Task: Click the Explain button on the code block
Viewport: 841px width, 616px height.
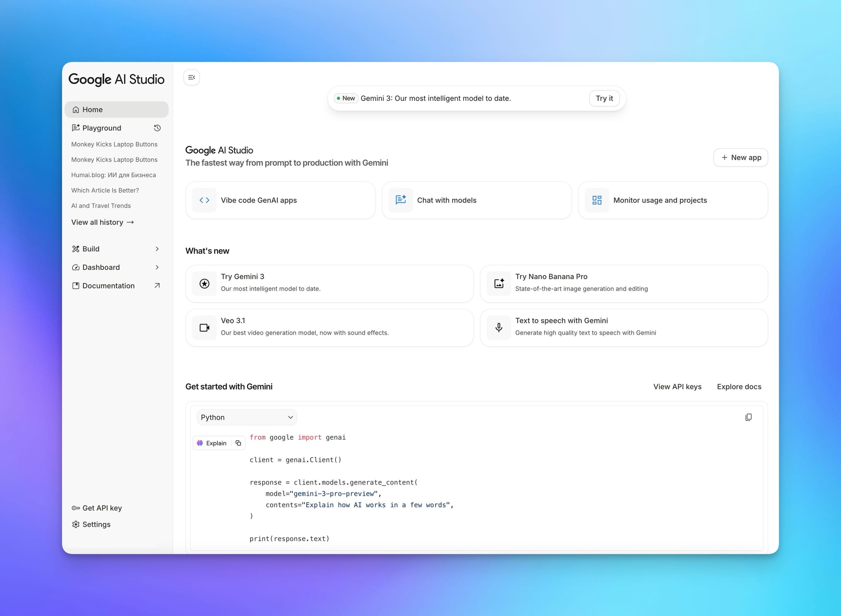Action: [x=212, y=443]
